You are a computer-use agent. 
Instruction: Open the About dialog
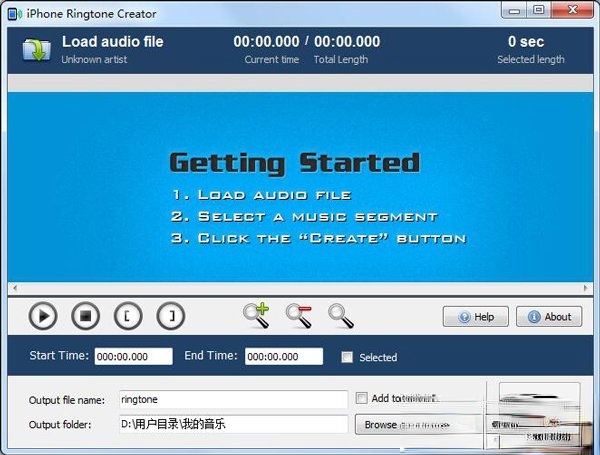tap(549, 316)
